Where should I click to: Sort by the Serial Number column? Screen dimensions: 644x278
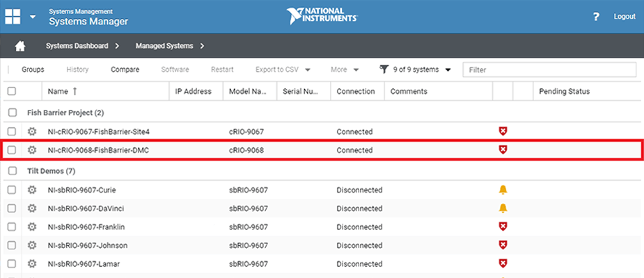click(301, 92)
